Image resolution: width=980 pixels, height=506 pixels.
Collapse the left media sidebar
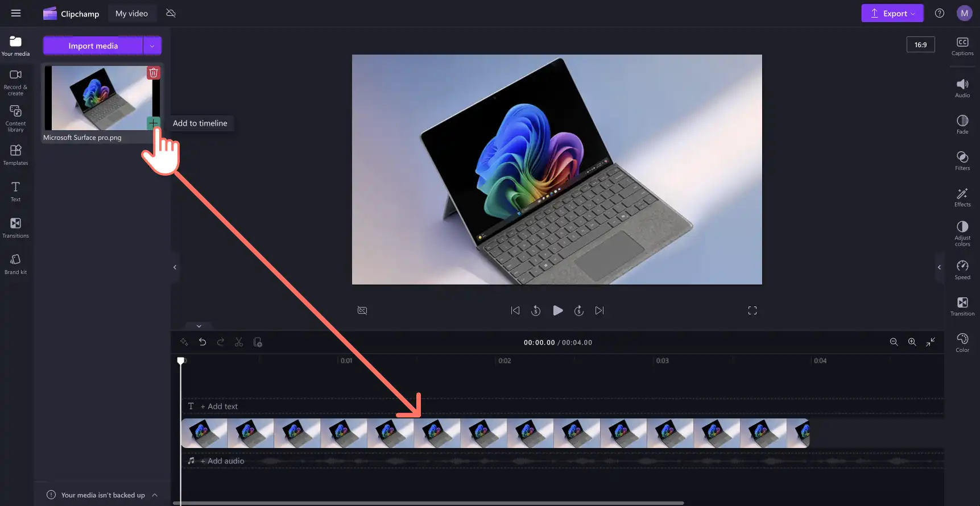pyautogui.click(x=175, y=267)
